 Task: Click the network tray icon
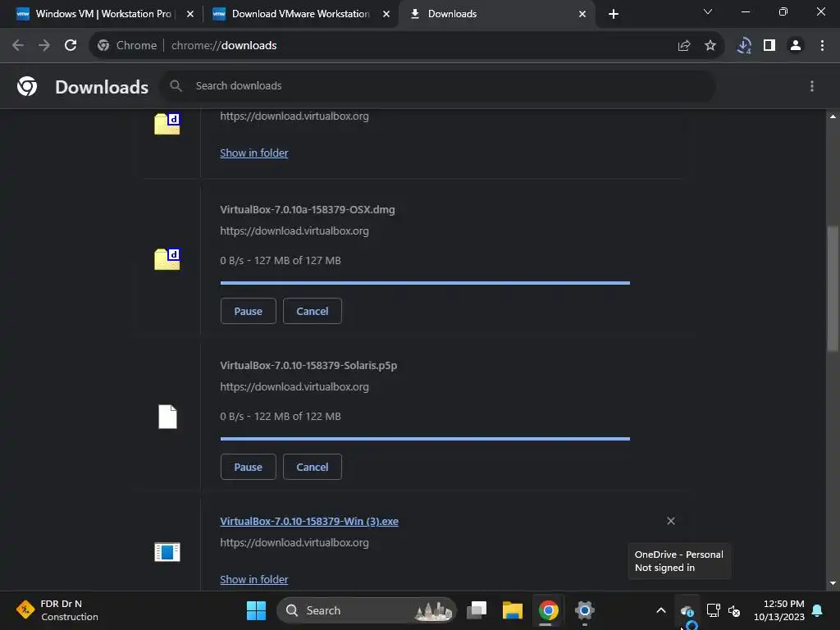[x=713, y=610]
